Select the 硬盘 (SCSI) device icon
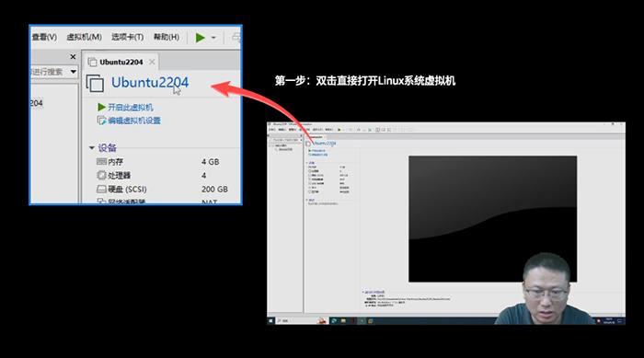The width and height of the screenshot is (644, 358). click(x=101, y=189)
